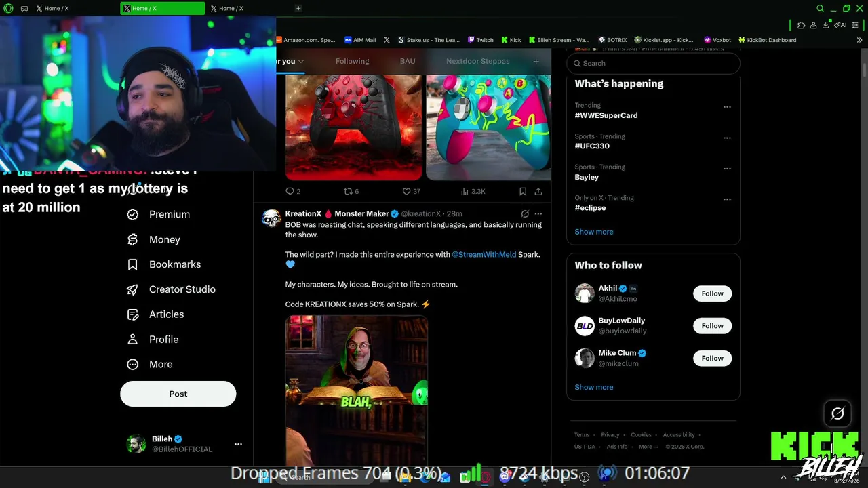The width and height of the screenshot is (868, 488).
Task: Open the browser downloads icon
Action: 825,25
